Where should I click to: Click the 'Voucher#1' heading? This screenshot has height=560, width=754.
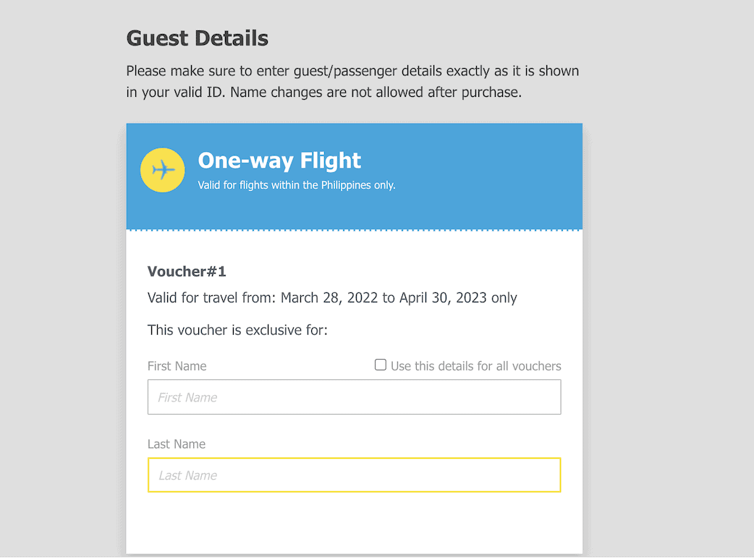point(187,272)
